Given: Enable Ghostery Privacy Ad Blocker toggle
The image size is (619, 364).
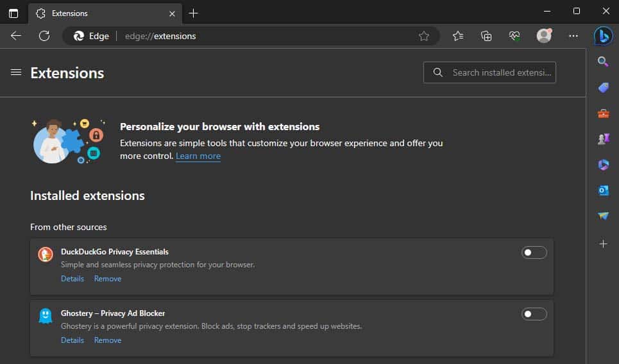Looking at the screenshot, I should (x=534, y=314).
